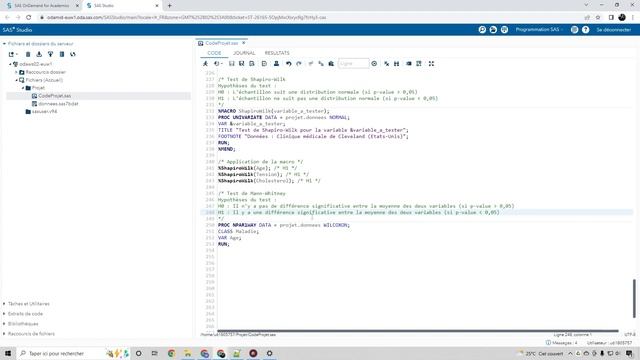Switch to the JOURNAL tab

tap(244, 53)
